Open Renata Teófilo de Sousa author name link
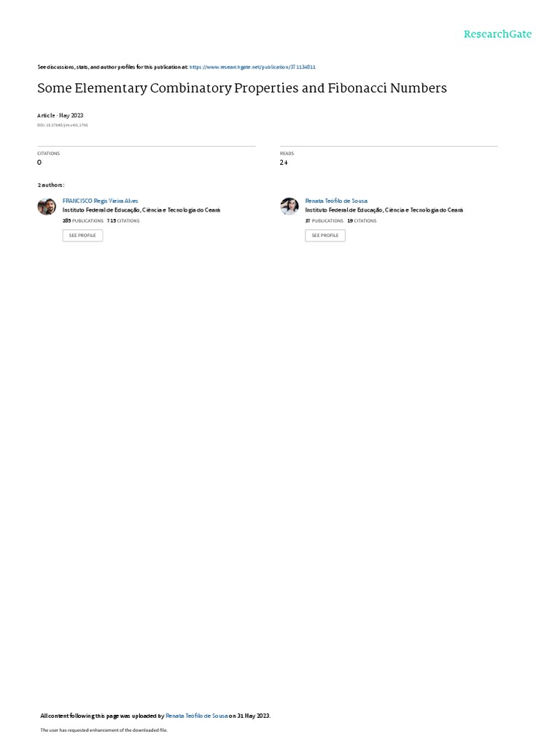Image resolution: width=560 pixels, height=747 pixels. click(x=336, y=201)
